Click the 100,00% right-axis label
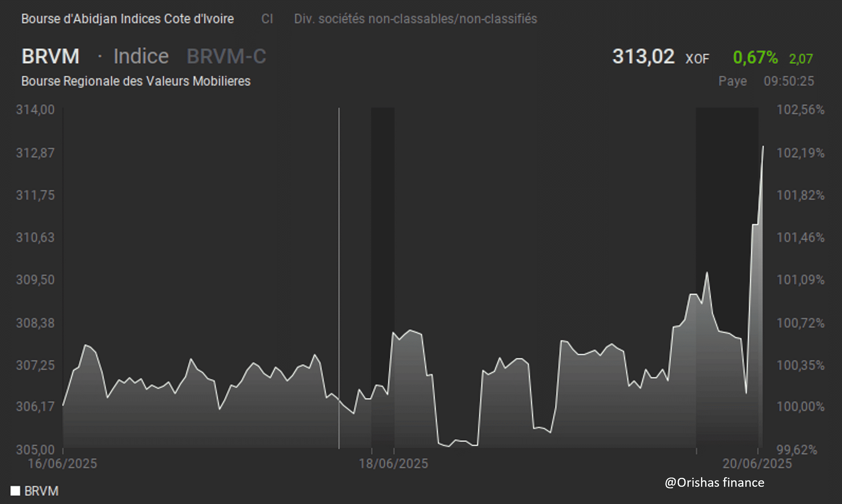The height and width of the screenshot is (504, 842). (800, 407)
